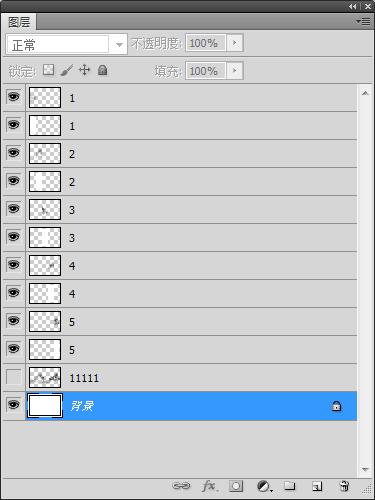Open the layers panel options menu
This screenshot has height=500, width=375.
[363, 22]
